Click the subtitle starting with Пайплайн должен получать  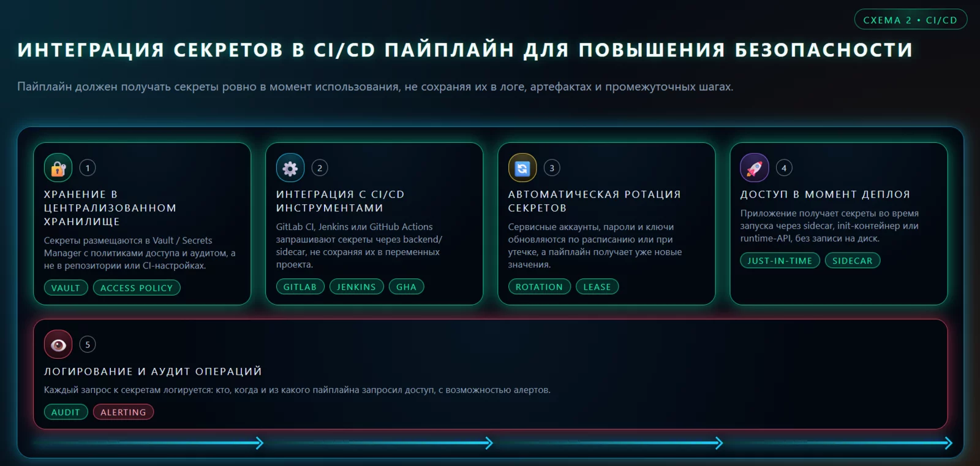coord(375,86)
